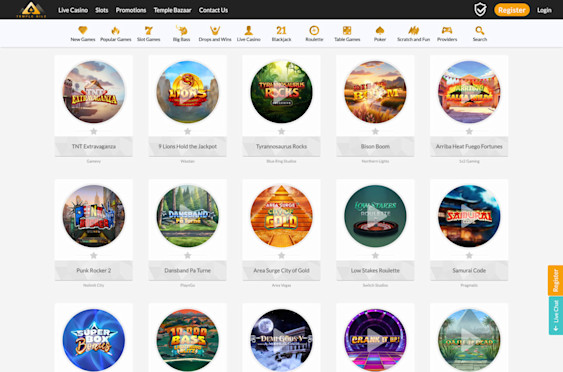563x372 pixels.
Task: Select the Blackjack 21 icon
Action: pyautogui.click(x=281, y=31)
